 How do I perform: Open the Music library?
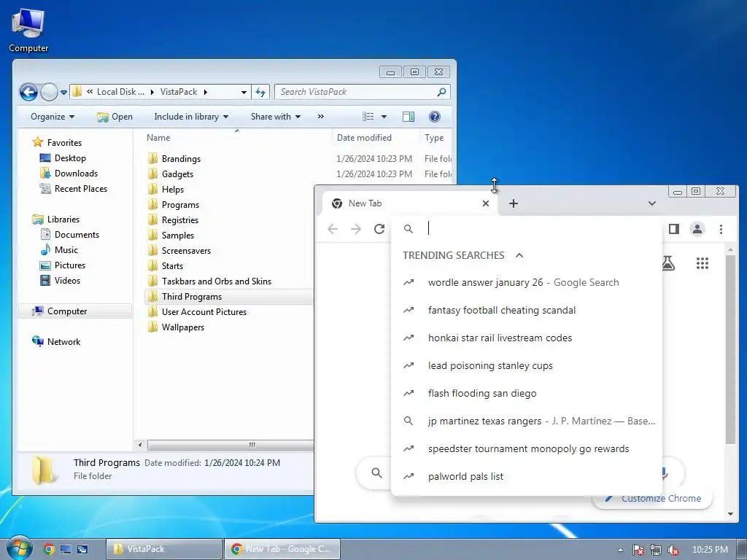coord(59,249)
